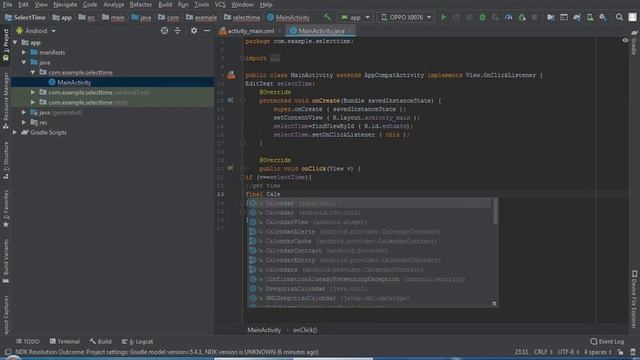The image size is (640, 360).
Task: Toggle the Resource Manager sidebar tab
Action: 6,101
